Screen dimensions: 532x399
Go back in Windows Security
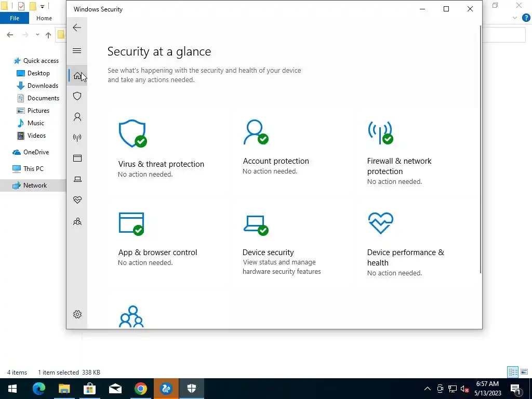click(x=77, y=28)
